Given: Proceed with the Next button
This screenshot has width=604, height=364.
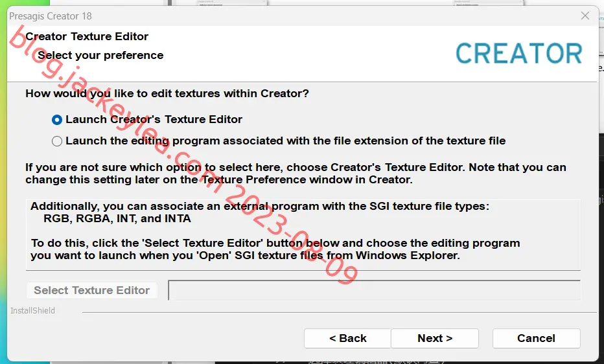Looking at the screenshot, I should tap(435, 338).
